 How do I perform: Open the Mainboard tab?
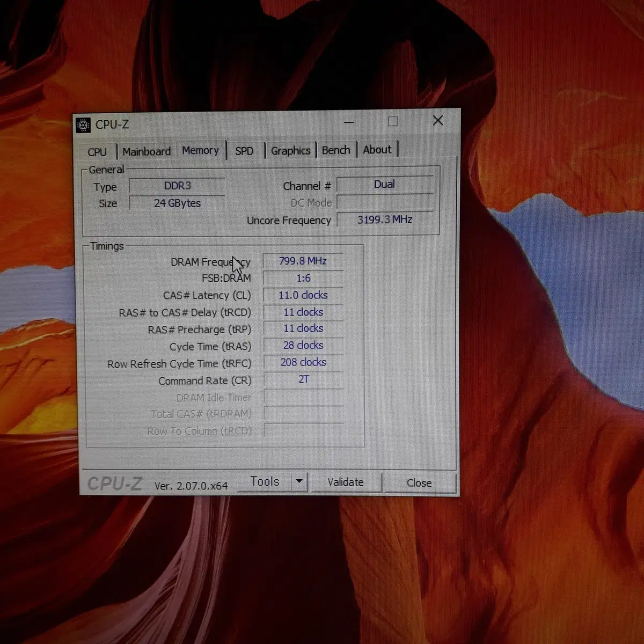(147, 151)
